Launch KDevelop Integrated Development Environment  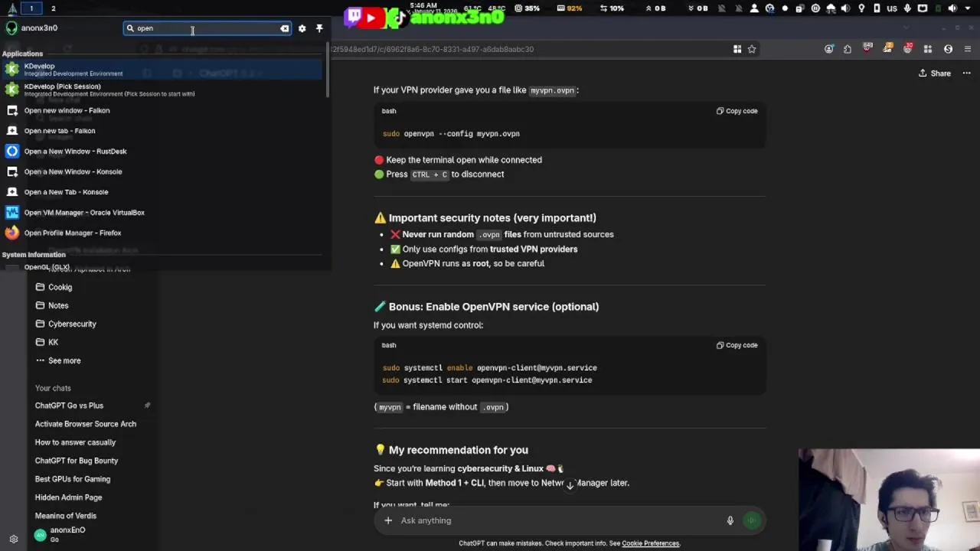click(x=164, y=70)
